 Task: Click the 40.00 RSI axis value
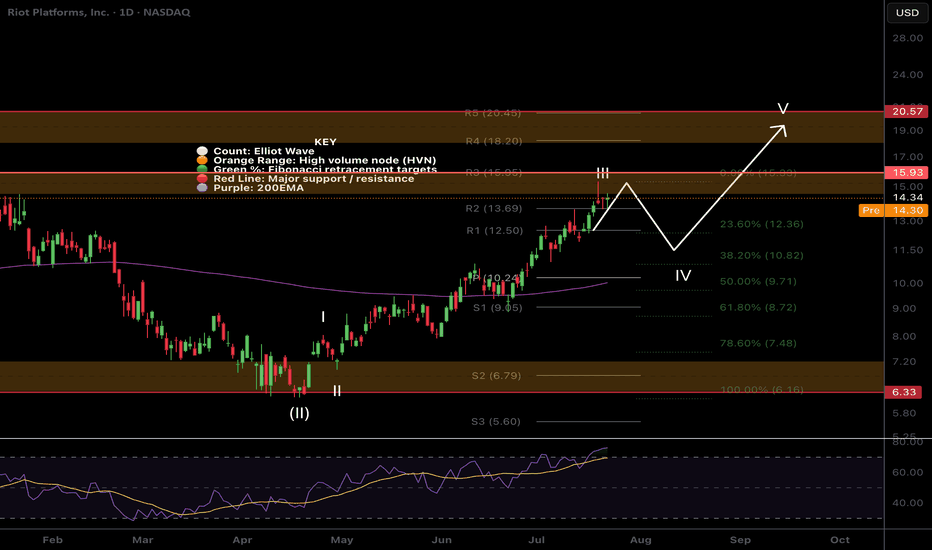908,502
